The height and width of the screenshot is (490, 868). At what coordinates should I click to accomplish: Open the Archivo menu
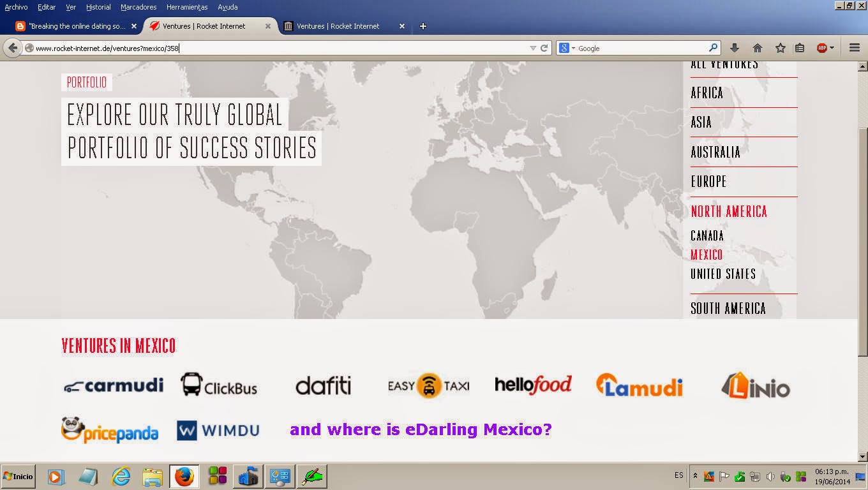[16, 7]
